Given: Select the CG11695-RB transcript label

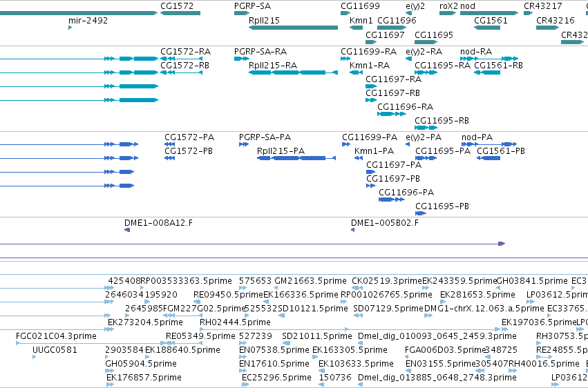Looking at the screenshot, I should [x=442, y=121].
